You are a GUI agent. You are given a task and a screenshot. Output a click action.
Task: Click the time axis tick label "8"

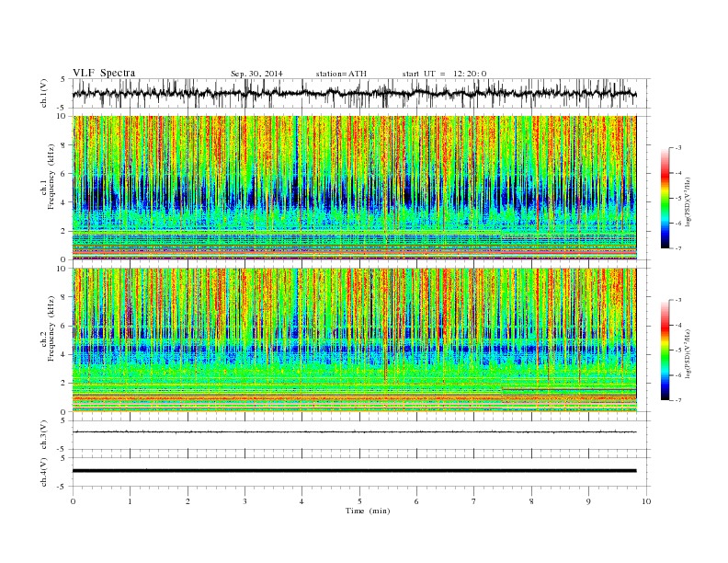click(x=531, y=501)
